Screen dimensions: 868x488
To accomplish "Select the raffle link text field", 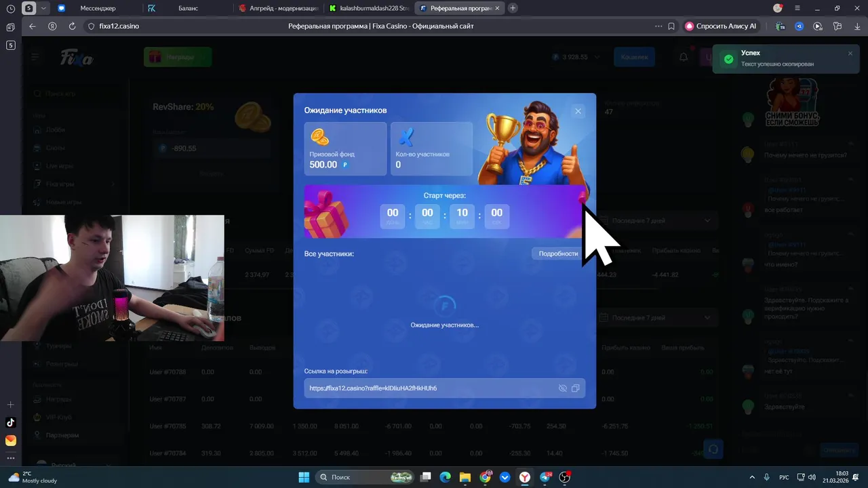I will pyautogui.click(x=444, y=388).
